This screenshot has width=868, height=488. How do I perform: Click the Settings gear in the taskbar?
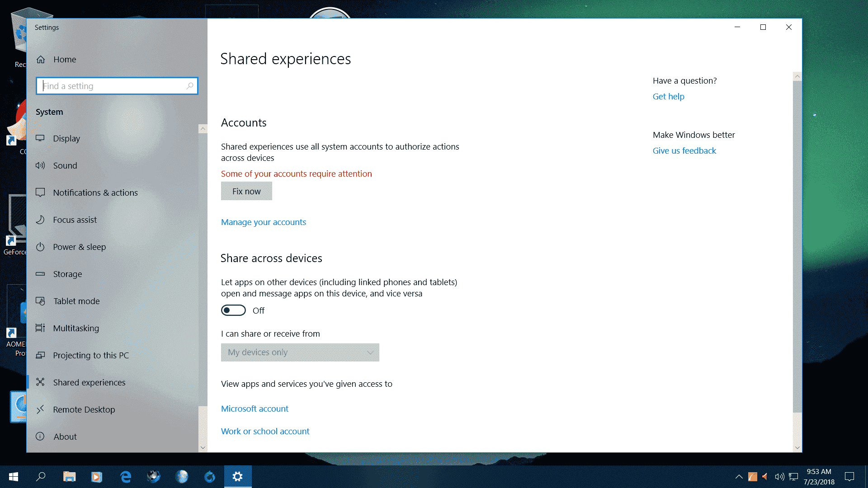tap(238, 477)
